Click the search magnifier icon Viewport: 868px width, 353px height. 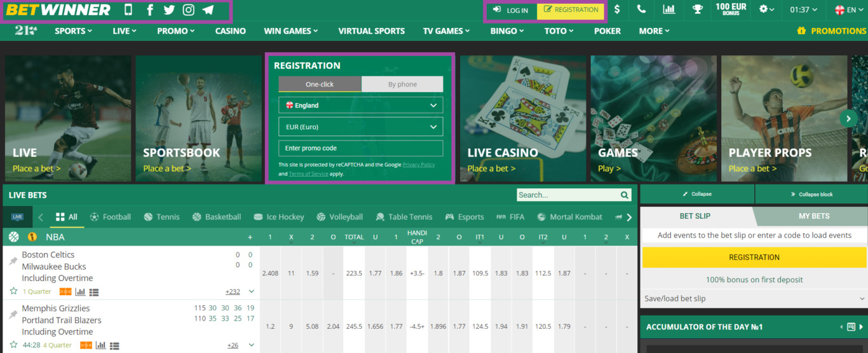tap(625, 195)
